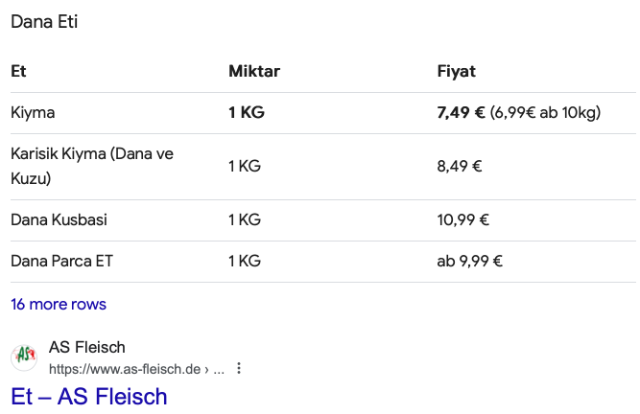
Task: Click the 10,99 € price cell
Action: (x=463, y=220)
